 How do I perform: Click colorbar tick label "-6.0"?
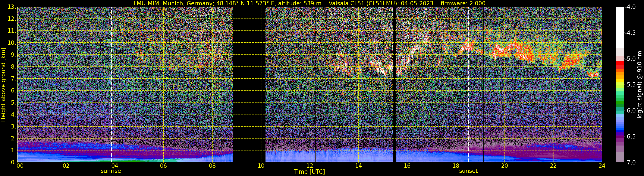(x=630, y=110)
